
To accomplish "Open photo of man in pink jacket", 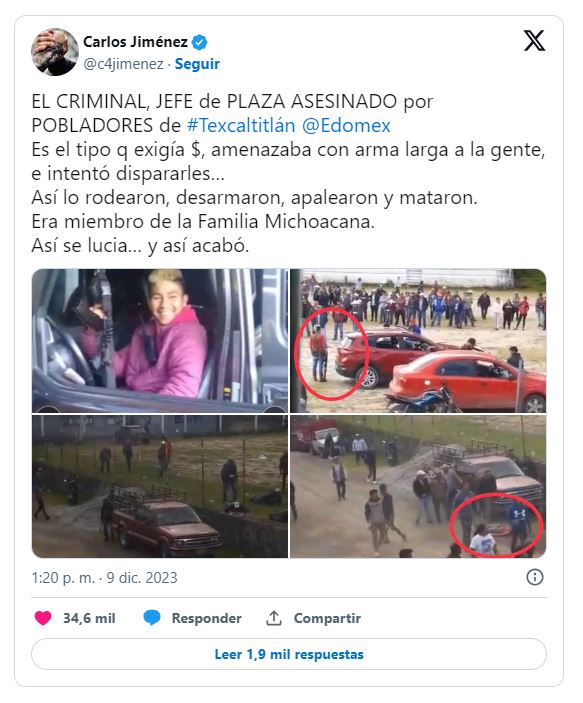I will (x=160, y=341).
